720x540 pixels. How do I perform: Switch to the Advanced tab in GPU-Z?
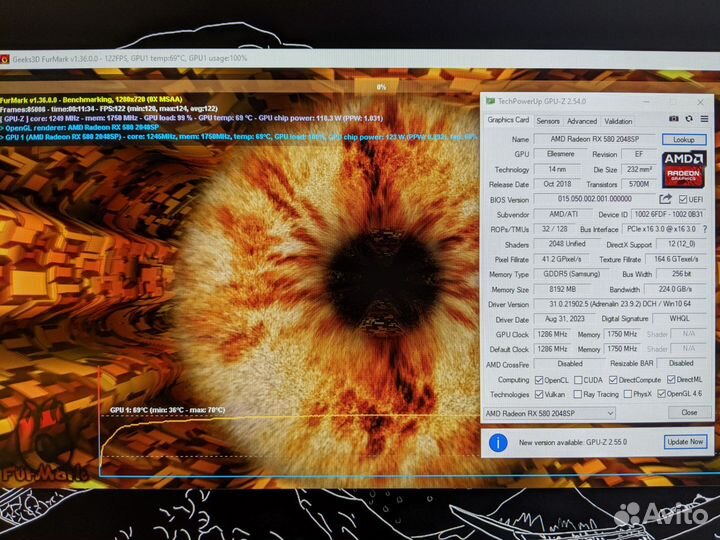coord(582,121)
